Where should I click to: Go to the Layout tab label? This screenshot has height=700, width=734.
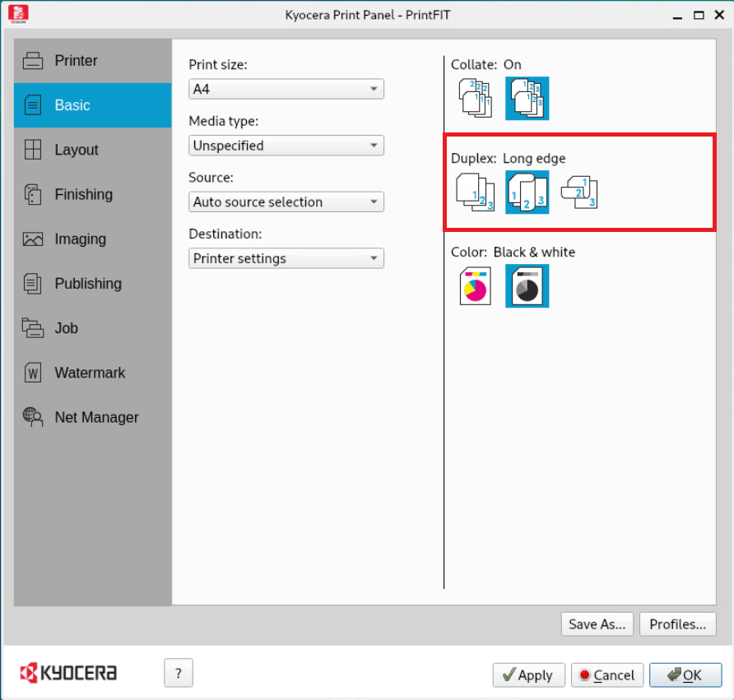point(77,150)
